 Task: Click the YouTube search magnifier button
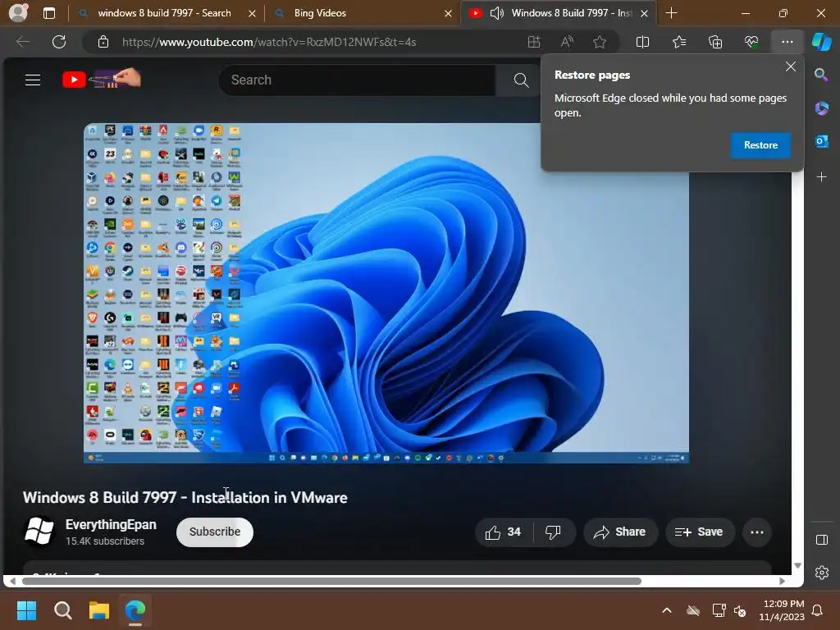coord(521,80)
